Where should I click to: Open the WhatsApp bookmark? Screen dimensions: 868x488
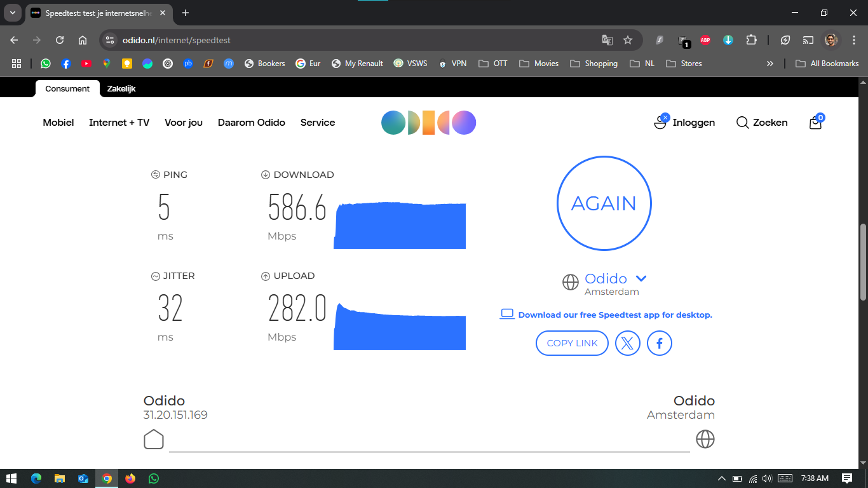[x=46, y=64]
